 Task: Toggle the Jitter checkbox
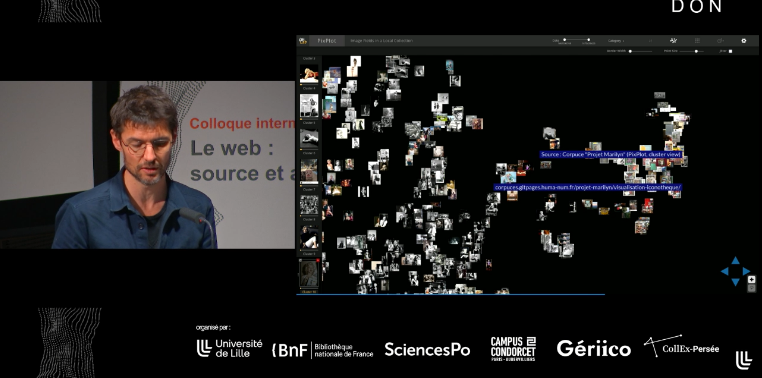730,51
